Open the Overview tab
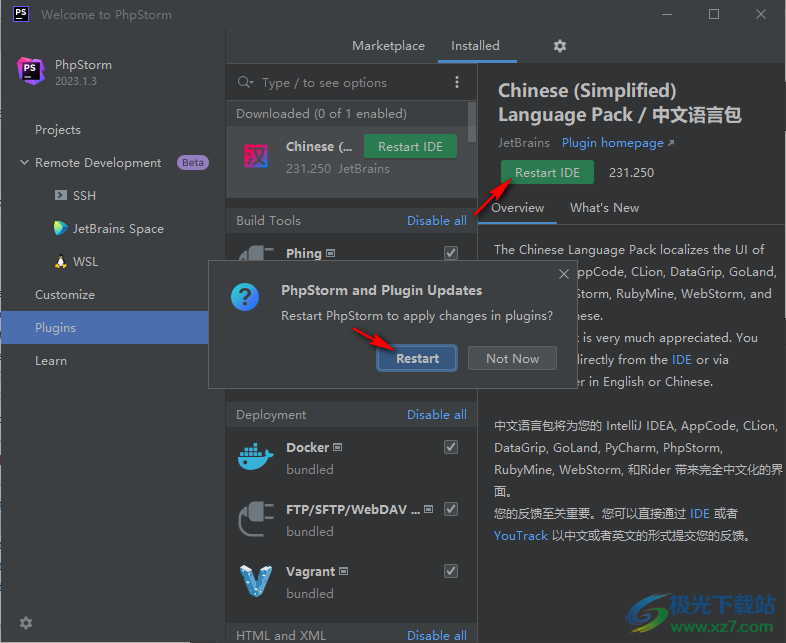The height and width of the screenshot is (643, 786). (x=517, y=208)
